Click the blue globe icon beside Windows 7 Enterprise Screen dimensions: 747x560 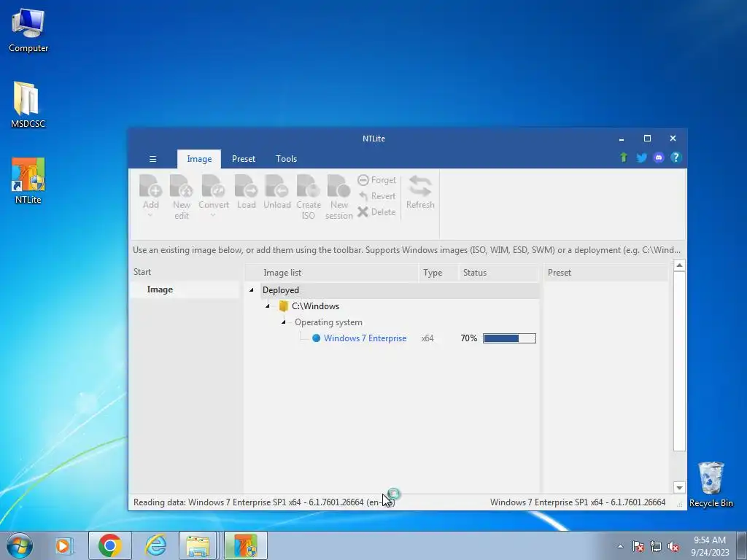(x=316, y=338)
